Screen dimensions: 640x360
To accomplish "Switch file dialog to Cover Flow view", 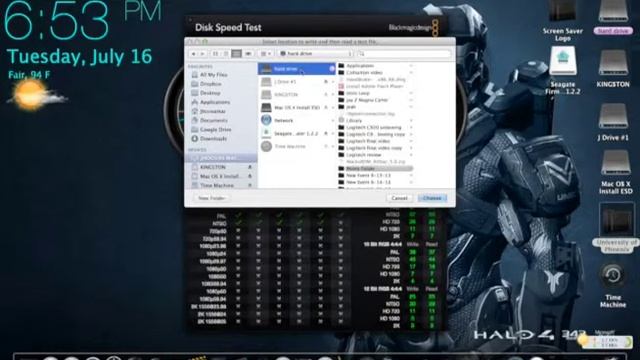I will click(x=248, y=53).
